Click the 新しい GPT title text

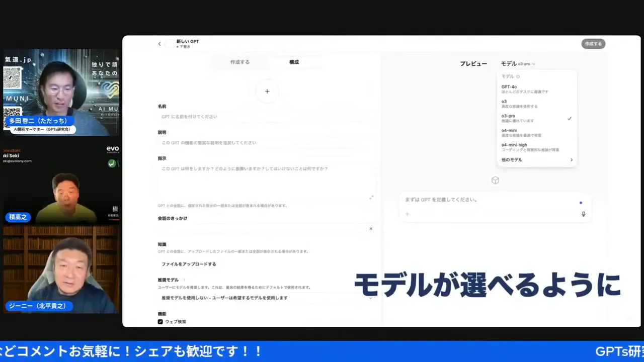(x=188, y=41)
